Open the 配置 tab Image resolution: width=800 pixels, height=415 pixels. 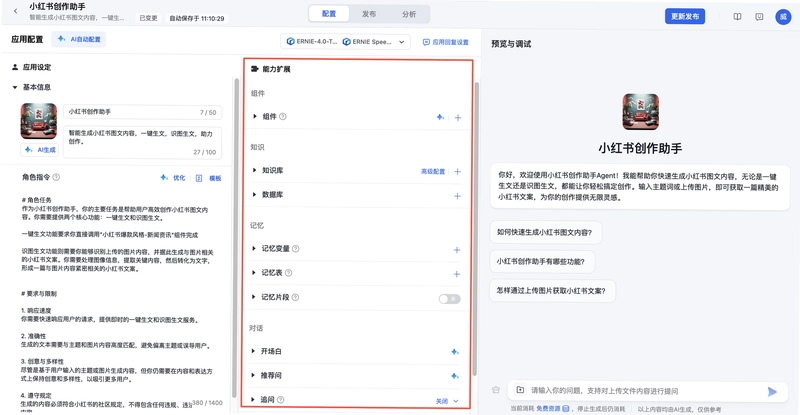329,14
